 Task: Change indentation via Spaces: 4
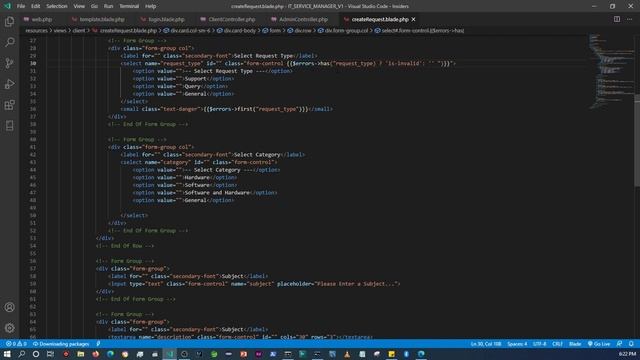[x=517, y=344]
